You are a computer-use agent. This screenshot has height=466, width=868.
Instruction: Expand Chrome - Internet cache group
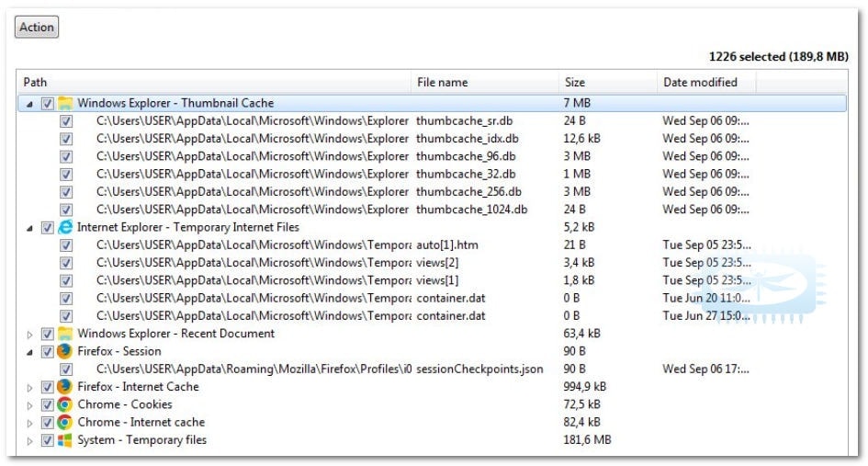point(30,423)
